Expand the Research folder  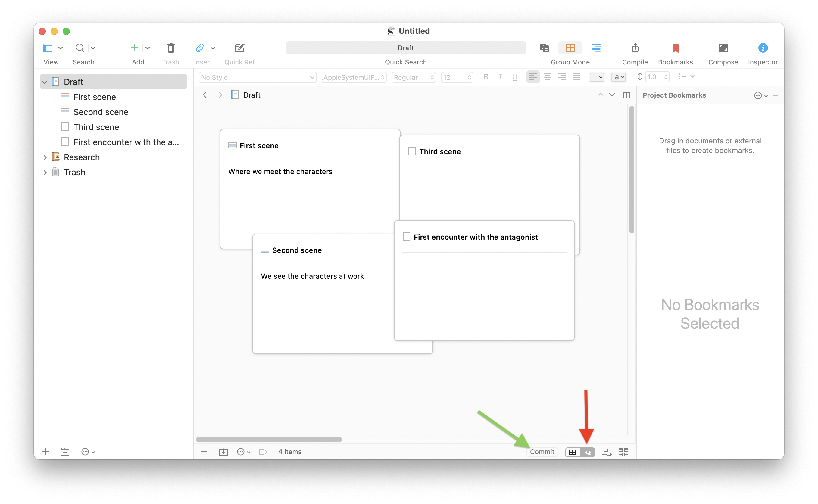pos(45,157)
